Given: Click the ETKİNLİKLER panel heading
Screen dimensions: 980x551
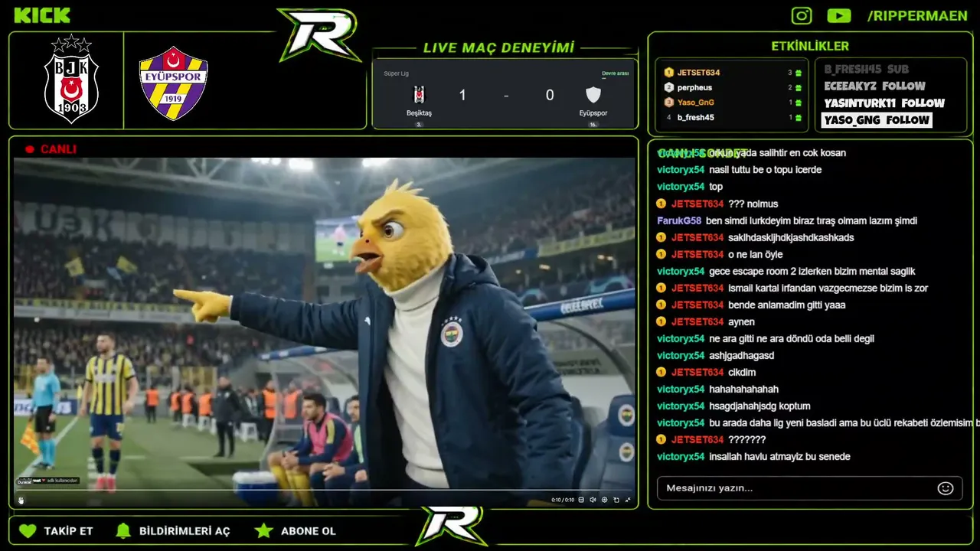Looking at the screenshot, I should coord(810,46).
